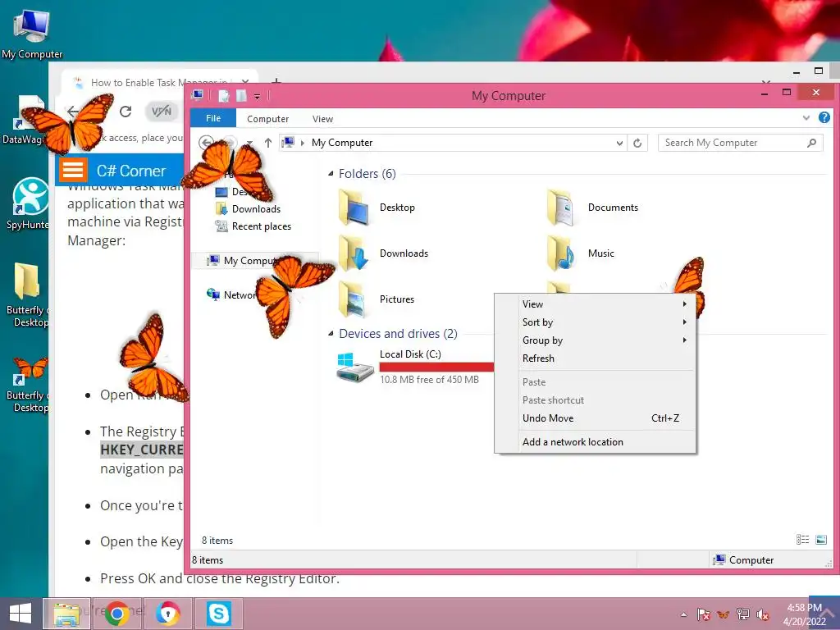This screenshot has height=630, width=840.
Task: Open Skype from the taskbar
Action: (x=218, y=614)
